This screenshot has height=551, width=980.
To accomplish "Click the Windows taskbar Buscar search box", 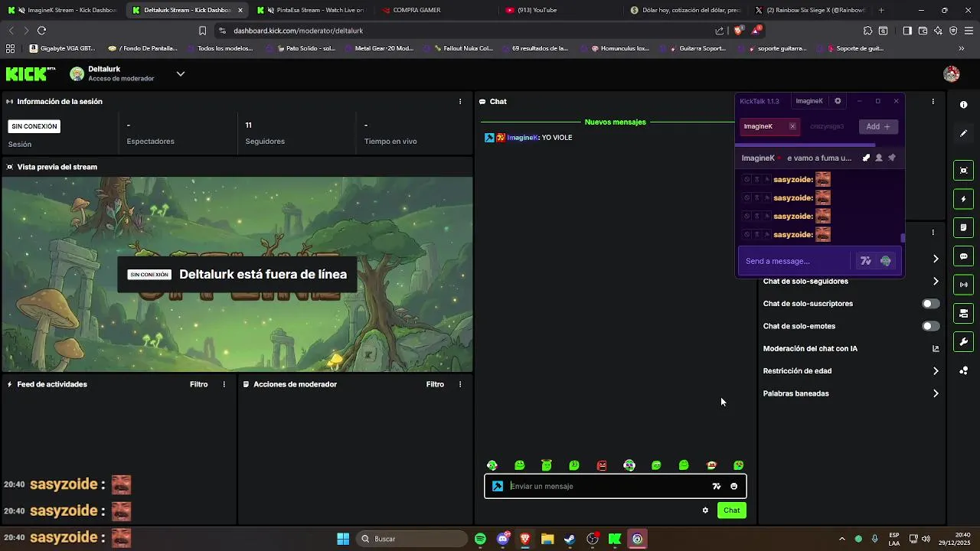I will 412,539.
